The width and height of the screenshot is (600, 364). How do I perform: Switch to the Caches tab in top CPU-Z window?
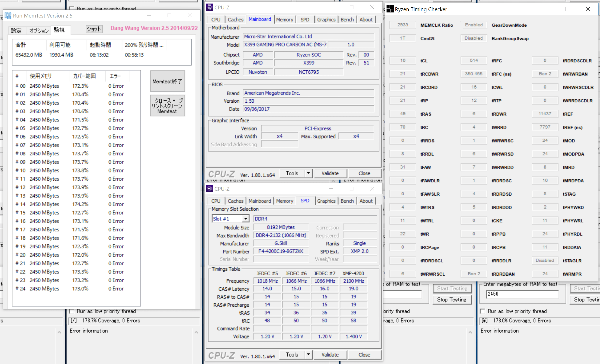236,20
